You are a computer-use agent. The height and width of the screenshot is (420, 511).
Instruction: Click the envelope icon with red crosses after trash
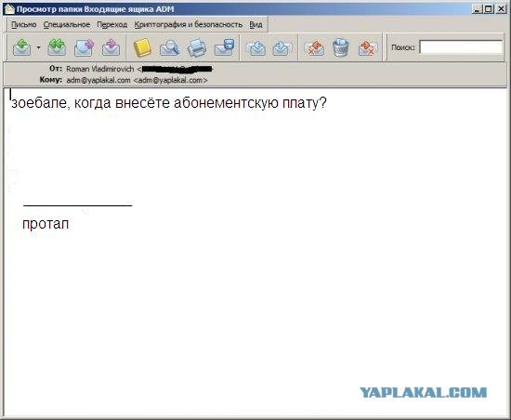(368, 47)
